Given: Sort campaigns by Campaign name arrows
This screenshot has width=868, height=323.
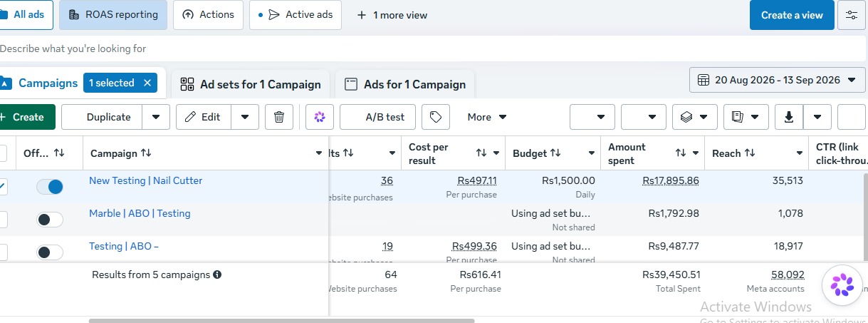Looking at the screenshot, I should pyautogui.click(x=146, y=153).
